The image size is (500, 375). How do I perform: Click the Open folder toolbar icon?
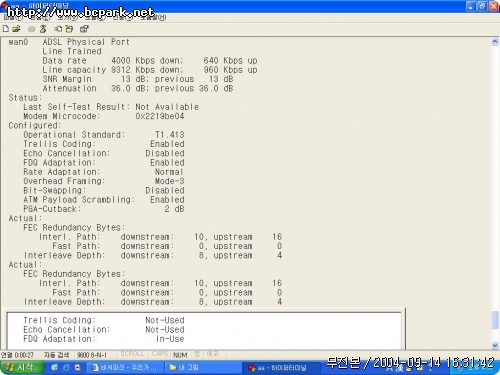[x=16, y=29]
